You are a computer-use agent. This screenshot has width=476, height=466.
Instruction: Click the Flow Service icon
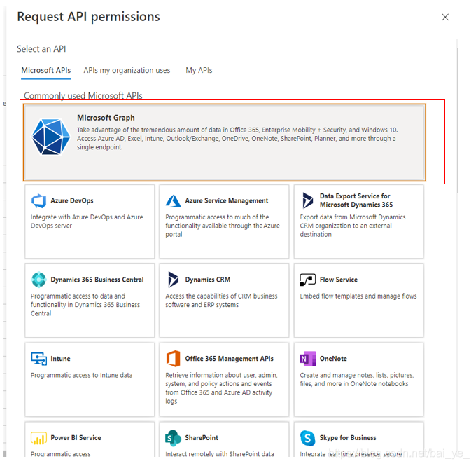308,280
